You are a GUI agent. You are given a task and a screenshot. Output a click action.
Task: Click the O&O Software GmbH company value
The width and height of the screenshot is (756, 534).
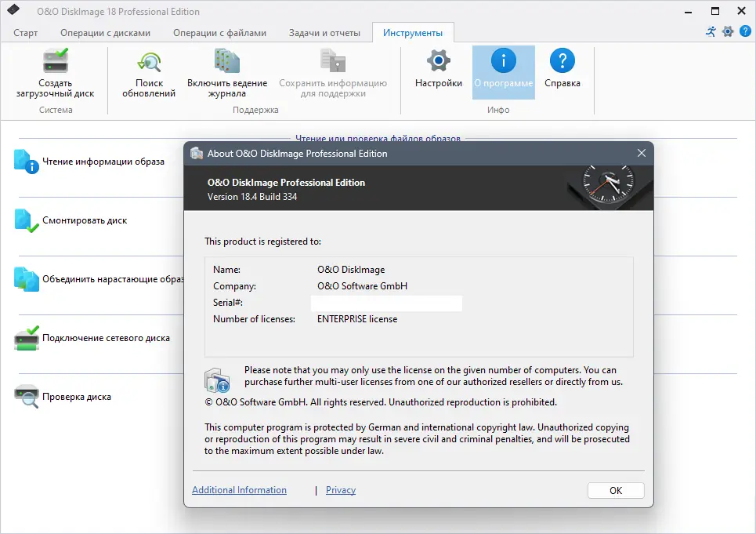pyautogui.click(x=362, y=286)
